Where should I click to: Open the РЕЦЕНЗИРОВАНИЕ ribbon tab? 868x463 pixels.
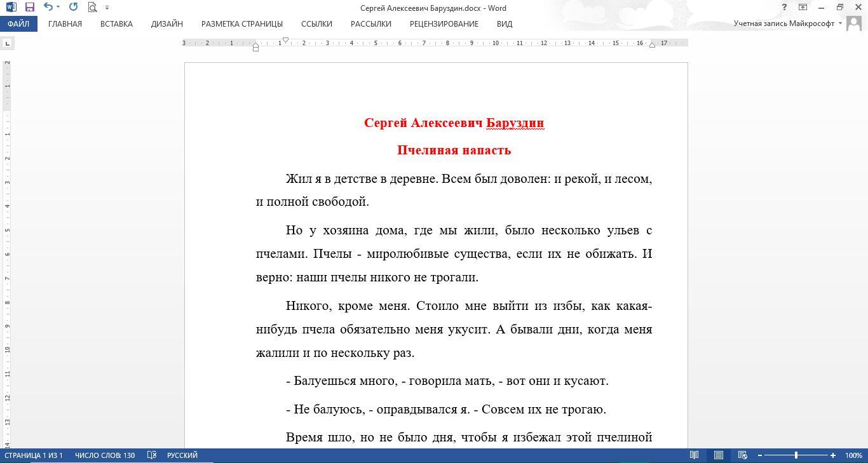coord(444,23)
